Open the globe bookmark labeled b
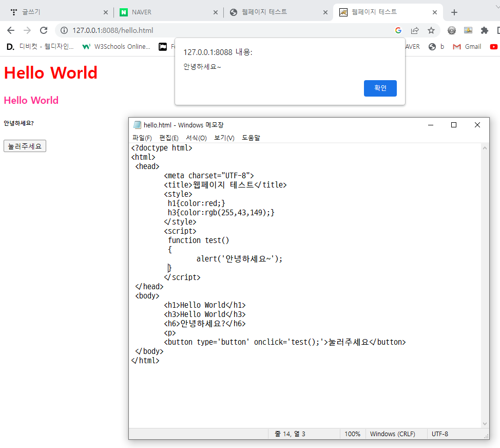The height and width of the screenshot is (448, 500). [436, 47]
